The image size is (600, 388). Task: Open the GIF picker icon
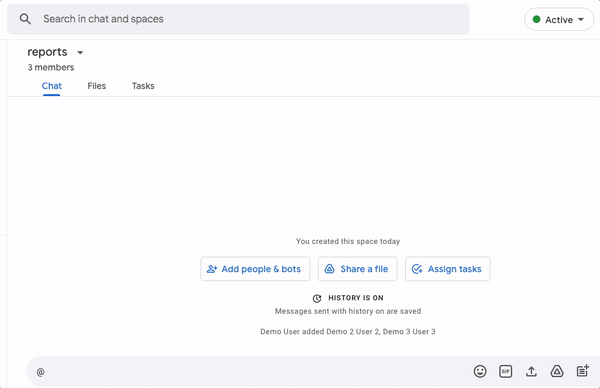click(x=505, y=371)
